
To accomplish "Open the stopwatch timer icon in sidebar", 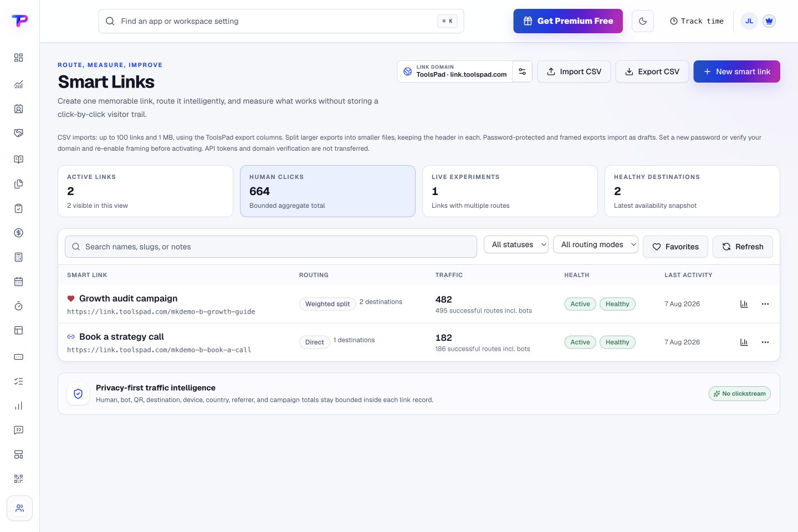I will pyautogui.click(x=18, y=306).
